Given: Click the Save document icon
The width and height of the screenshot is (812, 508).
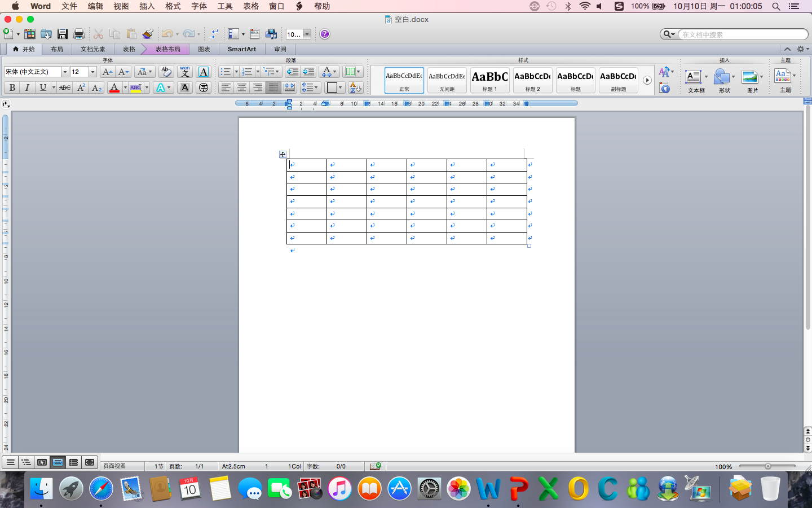Looking at the screenshot, I should pyautogui.click(x=63, y=34).
